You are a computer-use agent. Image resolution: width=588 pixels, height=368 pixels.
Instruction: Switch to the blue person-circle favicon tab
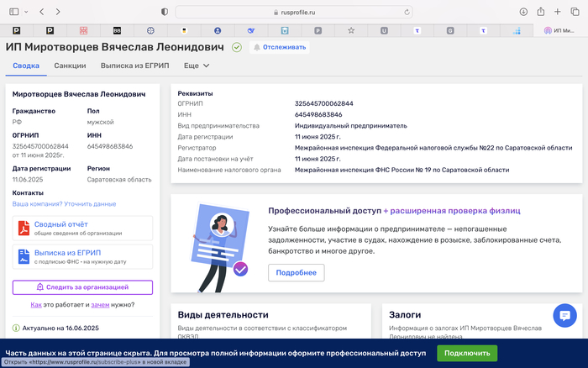(x=218, y=31)
